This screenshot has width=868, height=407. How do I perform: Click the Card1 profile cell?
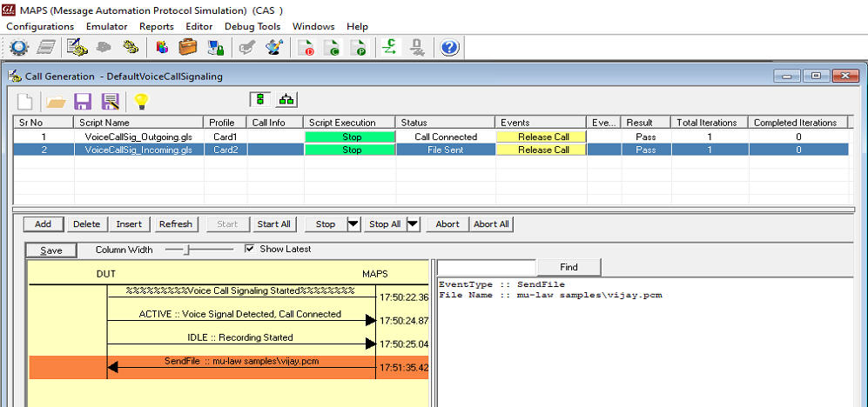(x=225, y=137)
